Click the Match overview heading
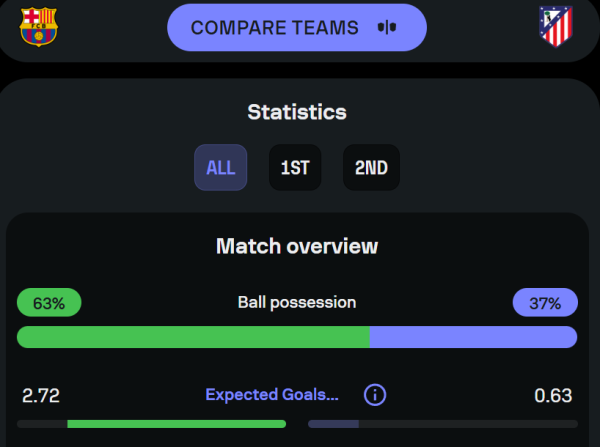This screenshot has height=447, width=600. [297, 246]
